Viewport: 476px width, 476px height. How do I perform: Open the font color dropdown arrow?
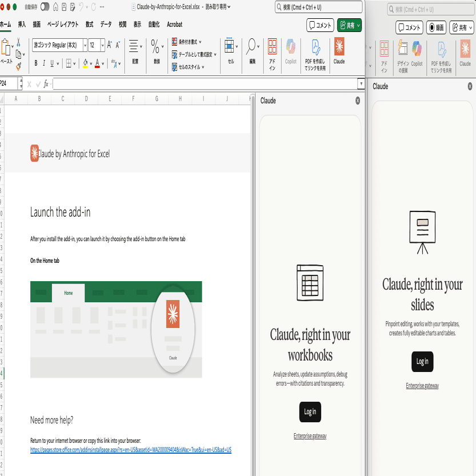[x=103, y=63]
